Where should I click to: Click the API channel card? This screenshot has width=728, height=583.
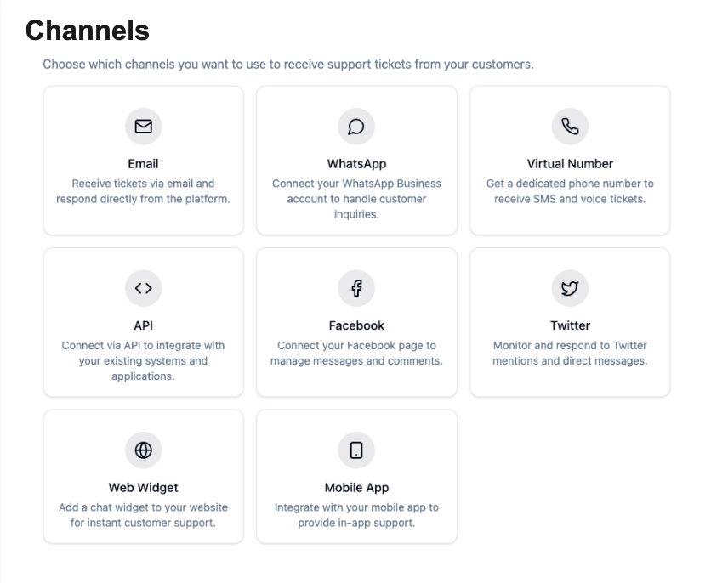click(143, 321)
